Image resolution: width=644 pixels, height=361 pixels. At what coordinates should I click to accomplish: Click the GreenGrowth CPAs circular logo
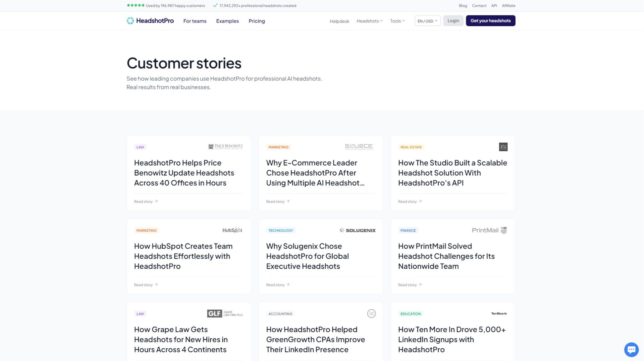click(371, 314)
